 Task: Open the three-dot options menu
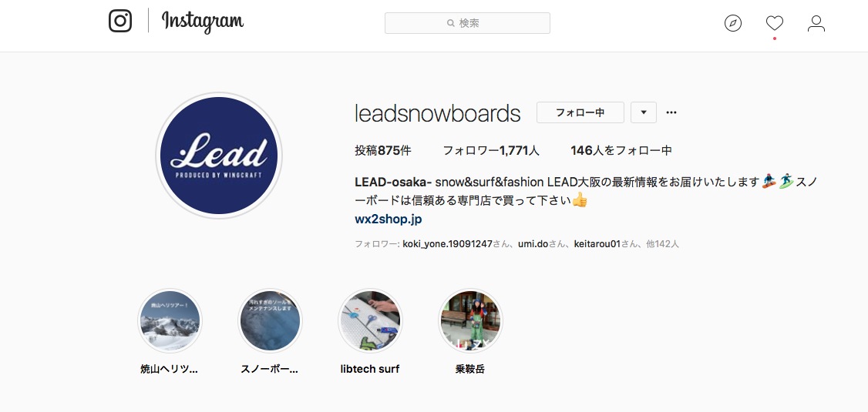(671, 112)
